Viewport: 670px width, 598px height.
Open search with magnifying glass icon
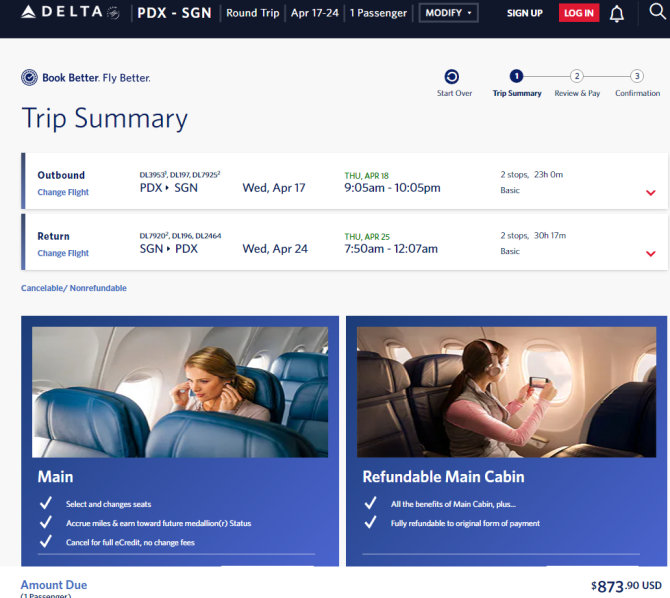click(657, 12)
